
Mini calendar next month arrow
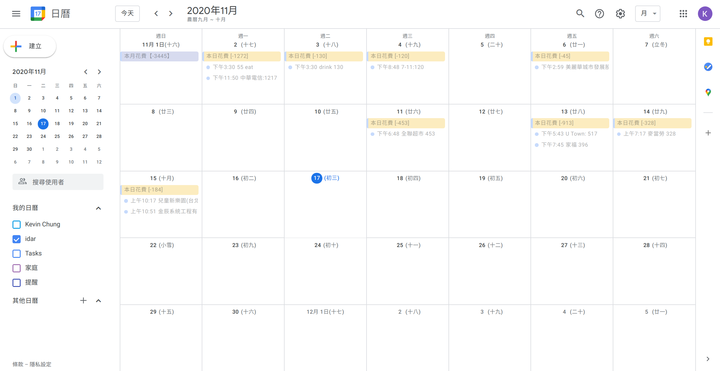pyautogui.click(x=99, y=72)
